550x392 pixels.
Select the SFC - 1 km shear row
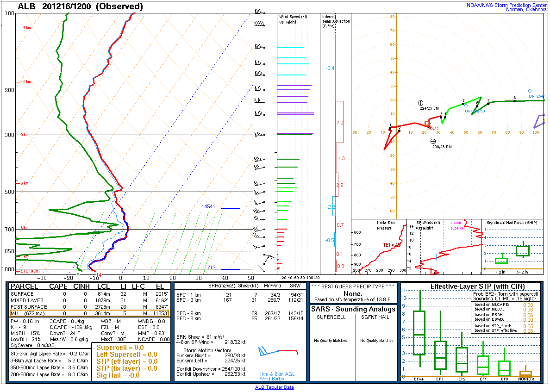coord(240,295)
